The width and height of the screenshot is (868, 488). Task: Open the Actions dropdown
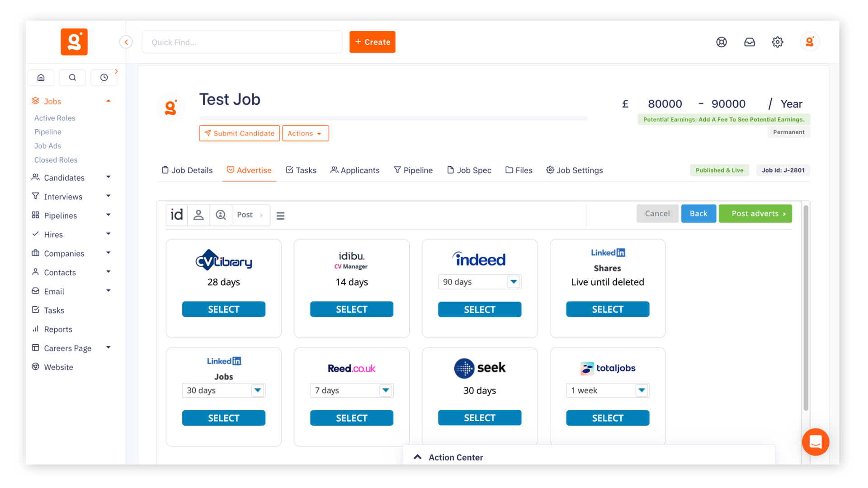pyautogui.click(x=306, y=133)
